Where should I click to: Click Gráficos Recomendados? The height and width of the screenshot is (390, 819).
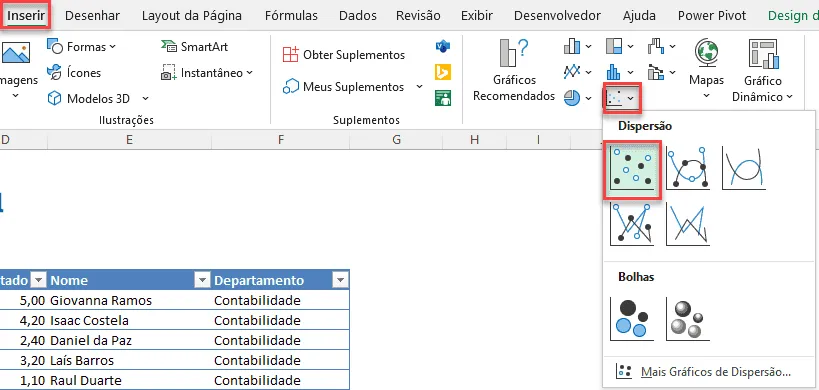coord(514,70)
